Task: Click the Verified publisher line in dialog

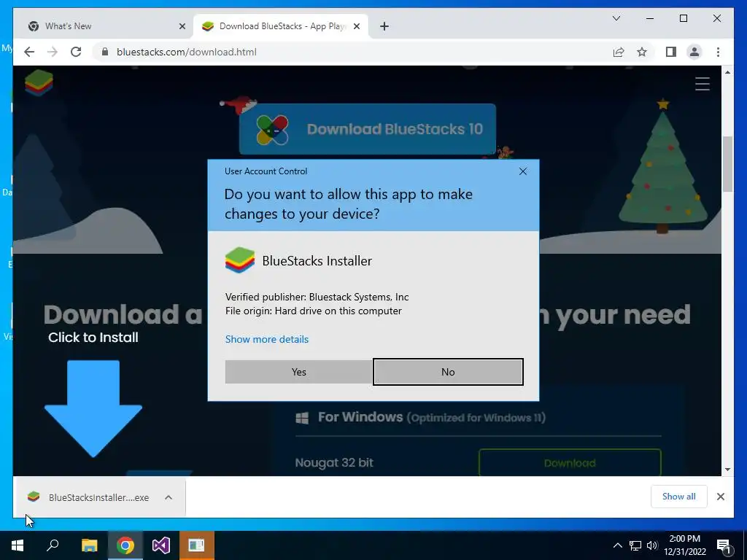Action: [317, 297]
